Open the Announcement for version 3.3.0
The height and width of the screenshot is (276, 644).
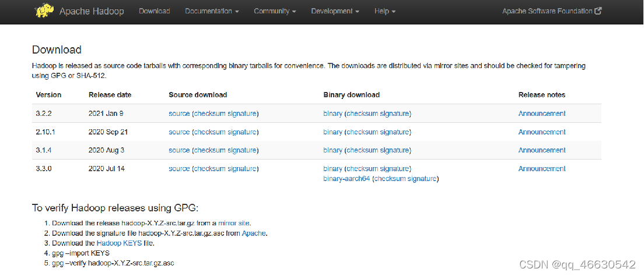point(542,168)
